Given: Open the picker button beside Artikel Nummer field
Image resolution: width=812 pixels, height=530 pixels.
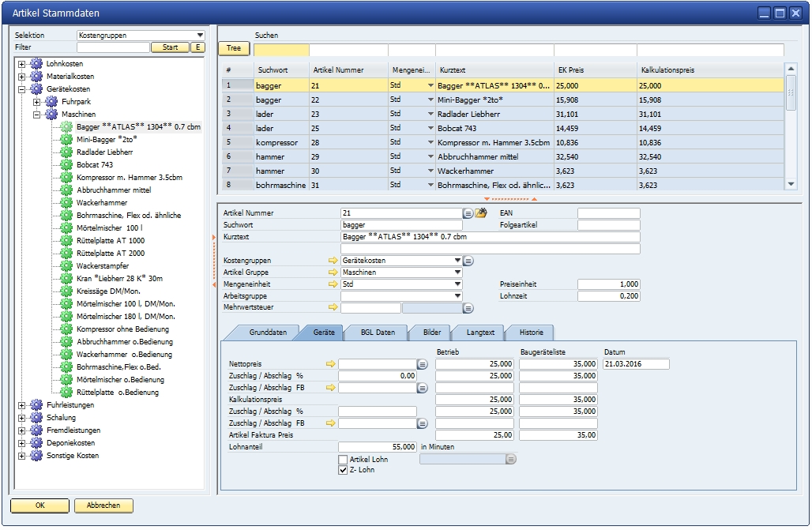Looking at the screenshot, I should point(468,213).
